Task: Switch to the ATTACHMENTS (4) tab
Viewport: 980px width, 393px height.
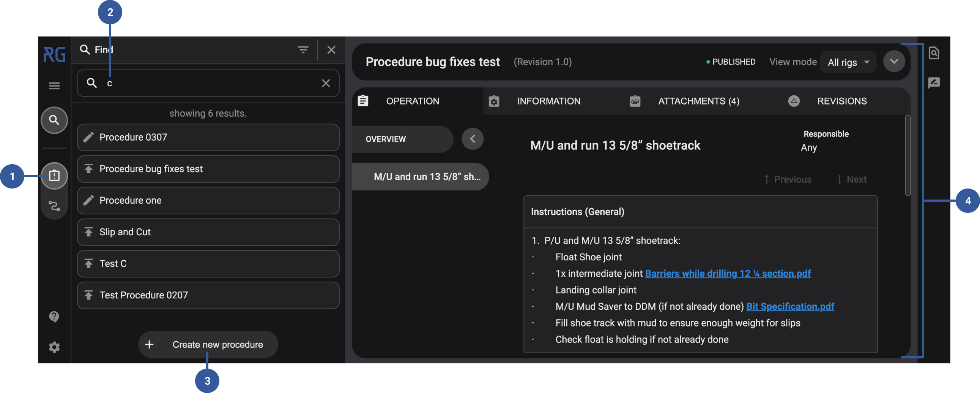Action: click(698, 101)
